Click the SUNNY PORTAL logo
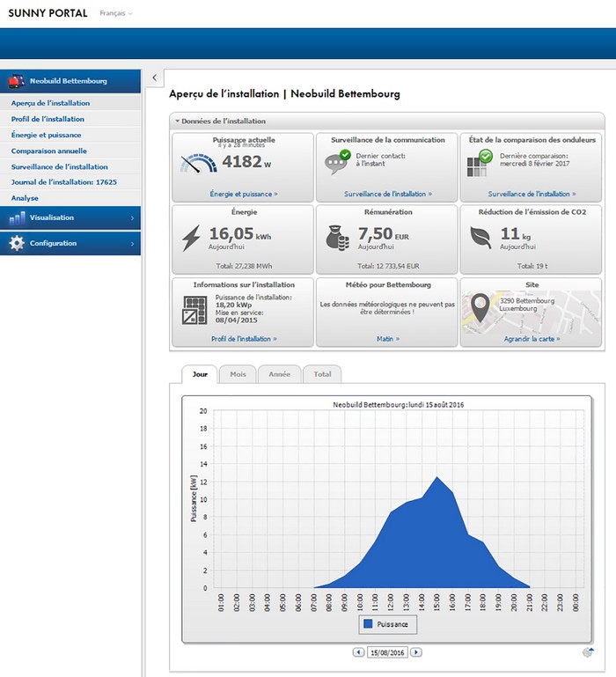This screenshot has width=616, height=677. (48, 13)
